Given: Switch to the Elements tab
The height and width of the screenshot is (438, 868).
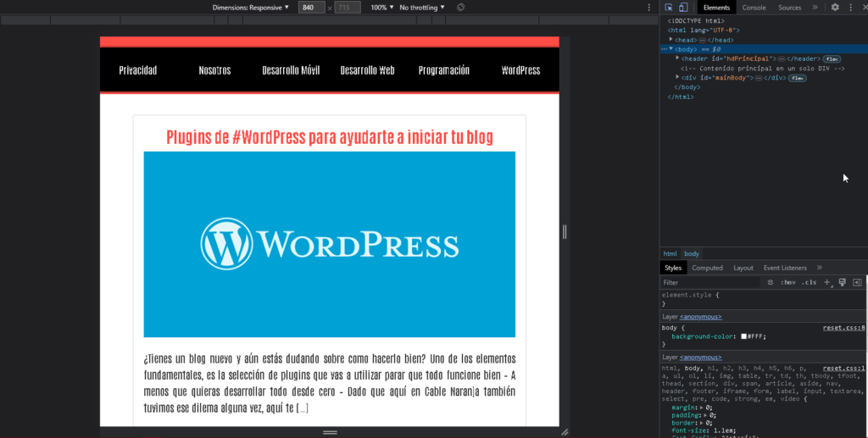Looking at the screenshot, I should coord(716,7).
